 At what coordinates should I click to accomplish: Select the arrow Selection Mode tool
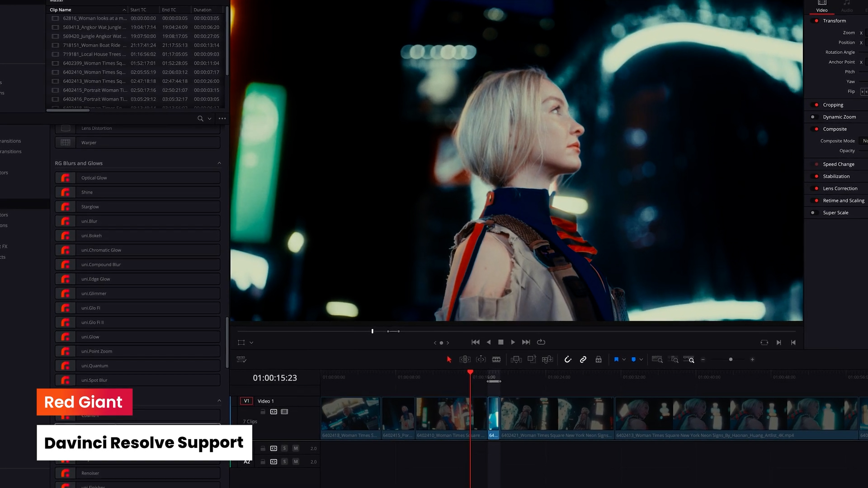[449, 360]
